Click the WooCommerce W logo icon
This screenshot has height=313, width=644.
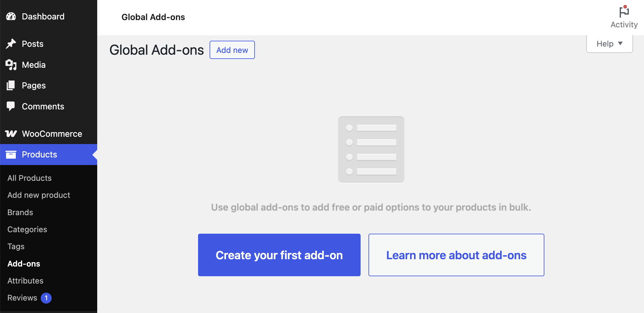click(x=11, y=134)
